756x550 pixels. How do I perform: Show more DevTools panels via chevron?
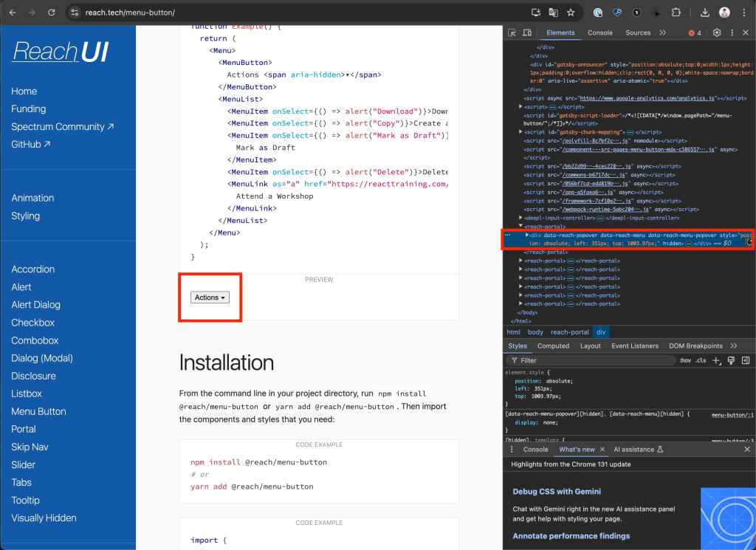click(x=662, y=33)
